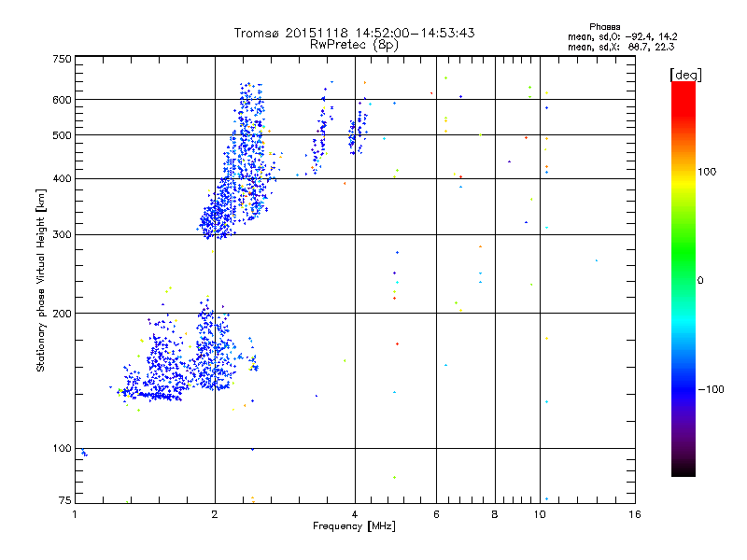Click x-axis tick label '16'
This screenshot has height=560, width=747.
[635, 514]
